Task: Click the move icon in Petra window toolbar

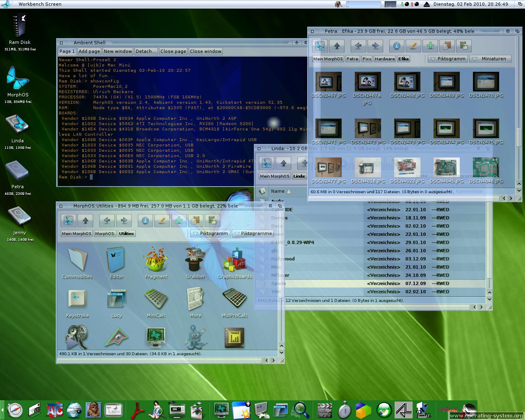Action: (464, 46)
